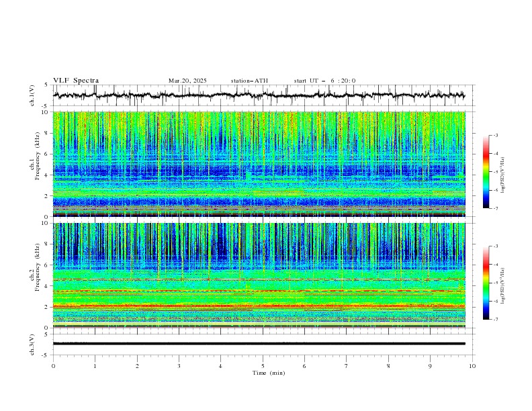
Task: Click the ch.2 spectrogram color bar
Action: pos(486,283)
